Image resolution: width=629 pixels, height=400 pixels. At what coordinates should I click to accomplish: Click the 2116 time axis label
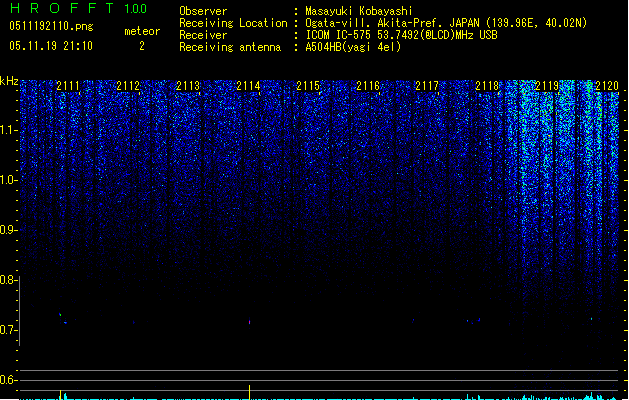point(368,85)
